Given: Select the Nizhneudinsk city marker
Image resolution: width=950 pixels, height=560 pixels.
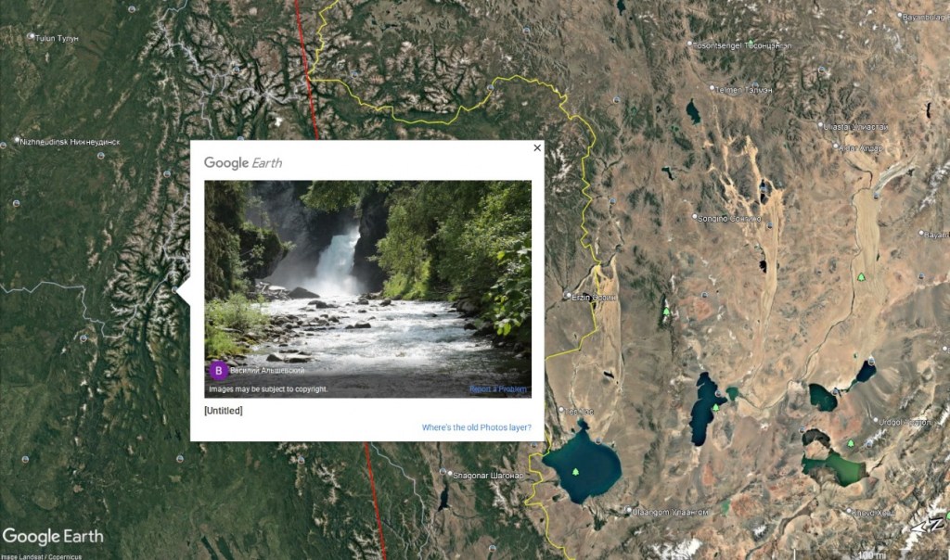Looking at the screenshot, I should pyautogui.click(x=17, y=140).
